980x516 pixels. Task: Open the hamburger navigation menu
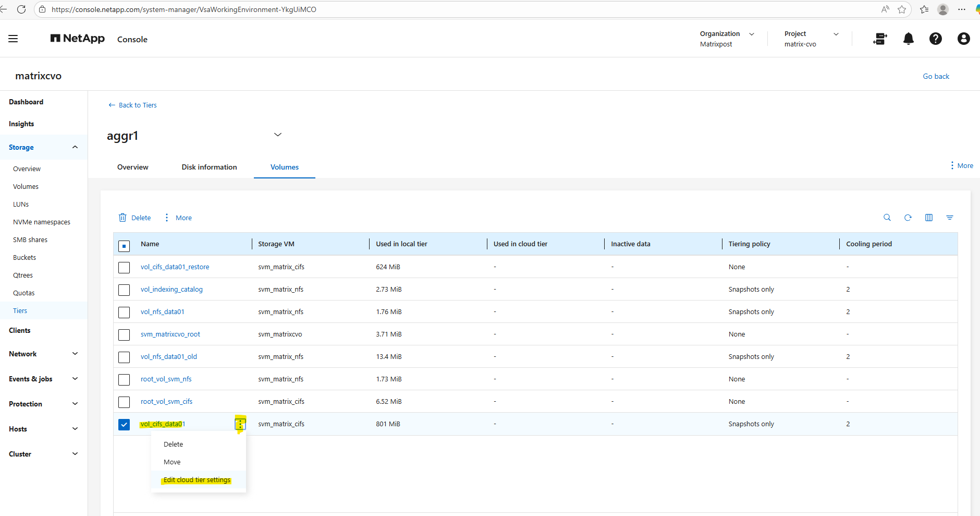coord(13,39)
